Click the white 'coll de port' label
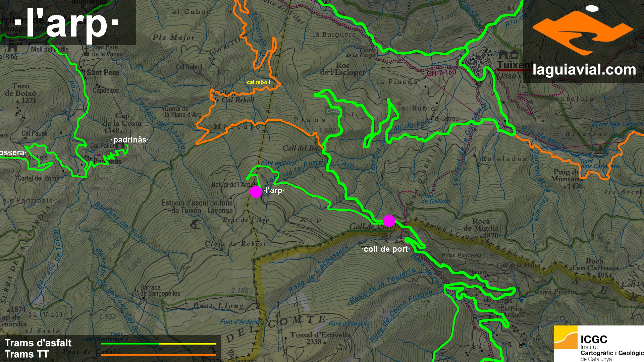This screenshot has width=644, height=362. (386, 249)
